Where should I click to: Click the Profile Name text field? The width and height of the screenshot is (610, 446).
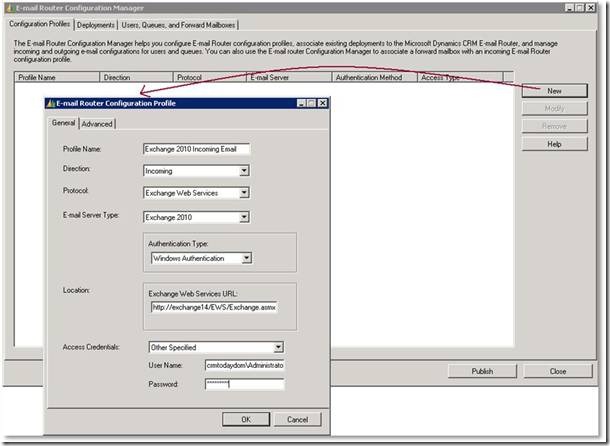click(x=196, y=149)
